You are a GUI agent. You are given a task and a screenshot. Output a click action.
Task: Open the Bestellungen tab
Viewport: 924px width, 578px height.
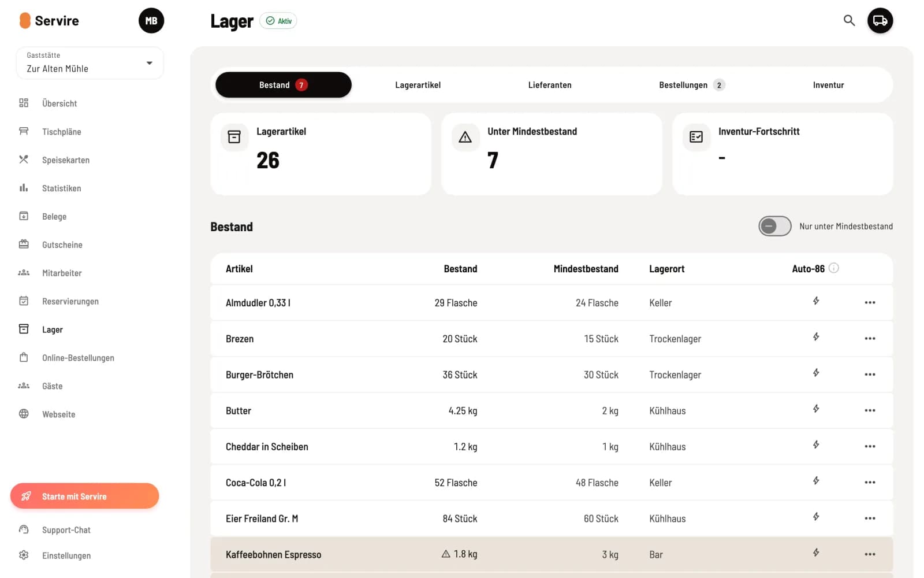[691, 85]
